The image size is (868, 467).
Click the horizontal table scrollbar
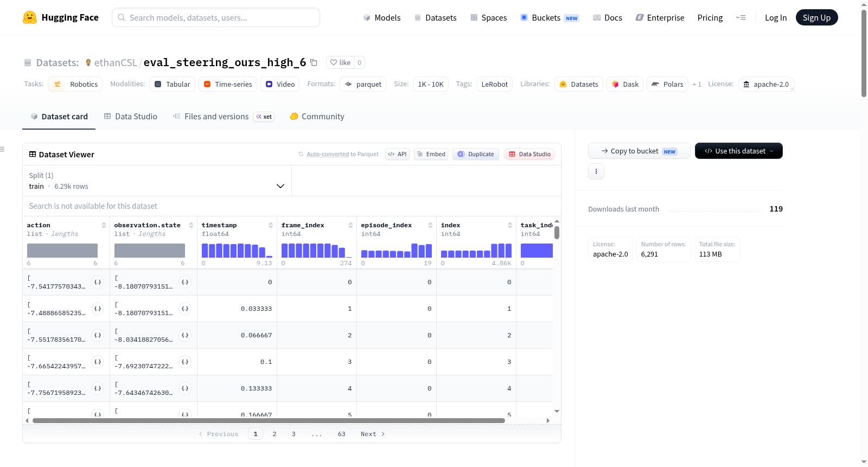269,420
